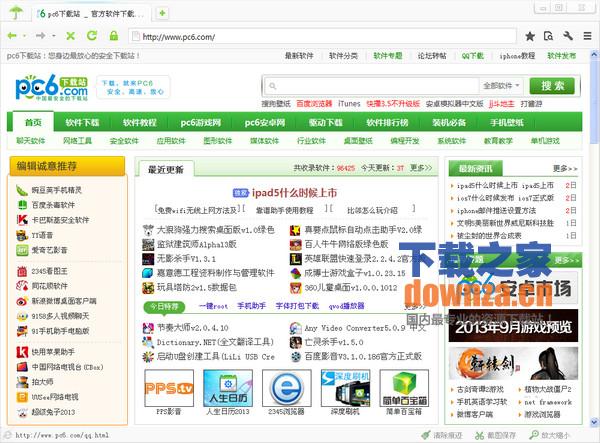
Task: Open the 手机壁纸 navigation tab
Action: (x=507, y=122)
